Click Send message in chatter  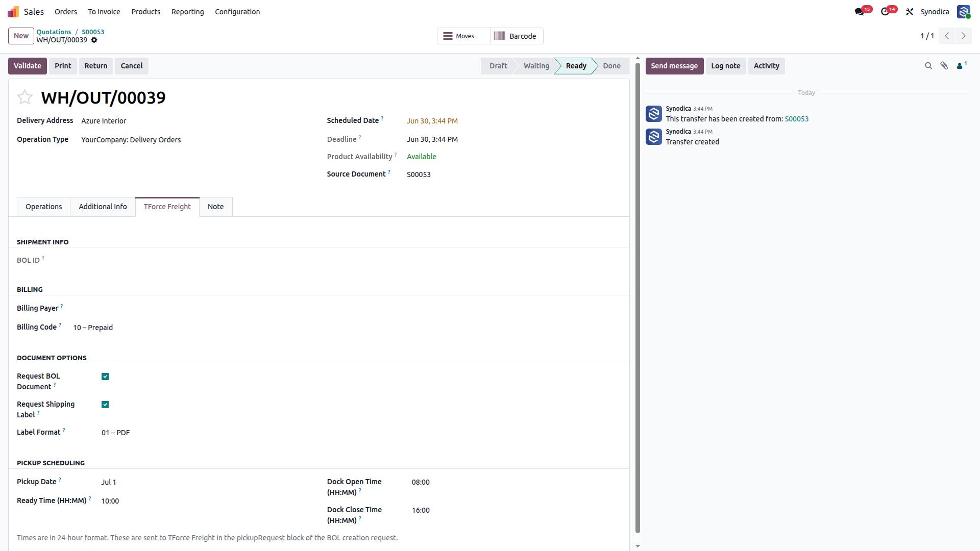(674, 66)
